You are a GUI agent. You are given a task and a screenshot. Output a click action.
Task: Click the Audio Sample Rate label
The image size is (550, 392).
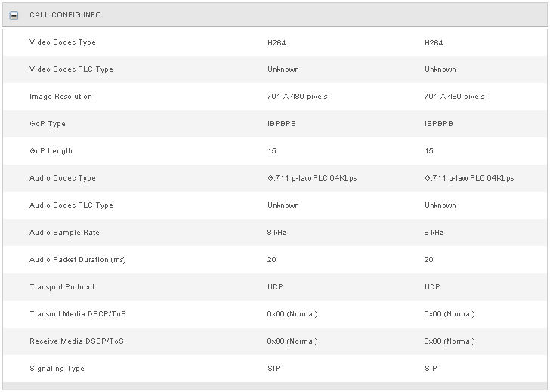(64, 232)
